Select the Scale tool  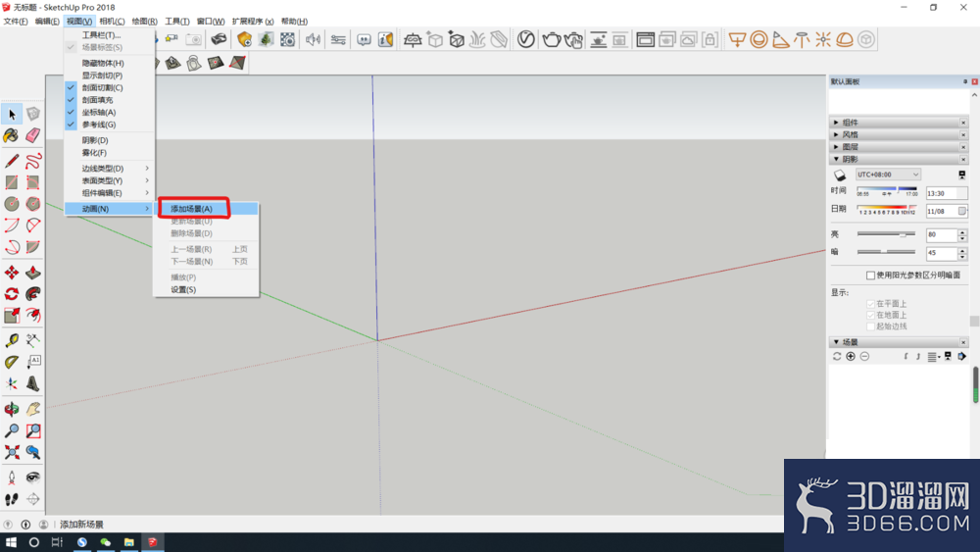click(11, 315)
